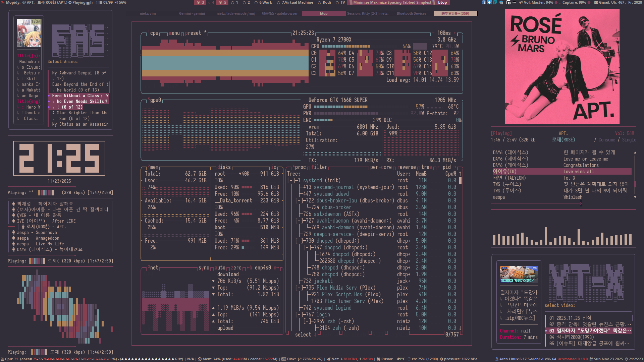Switch to the 'nietz: vim' tab
Screen dimensions: 644x362
pos(148,13)
